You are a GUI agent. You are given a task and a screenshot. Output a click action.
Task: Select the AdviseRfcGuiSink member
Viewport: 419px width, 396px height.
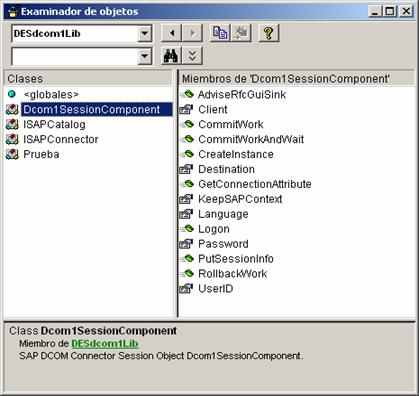[x=242, y=95]
